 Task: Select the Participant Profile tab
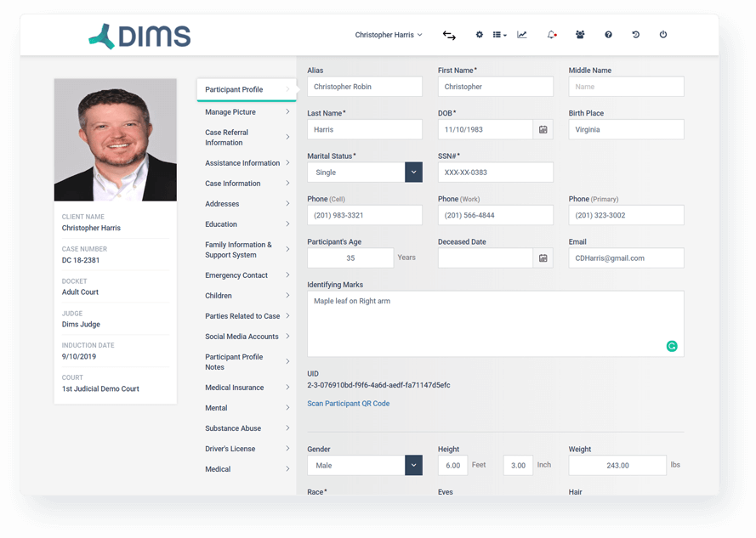tap(247, 90)
